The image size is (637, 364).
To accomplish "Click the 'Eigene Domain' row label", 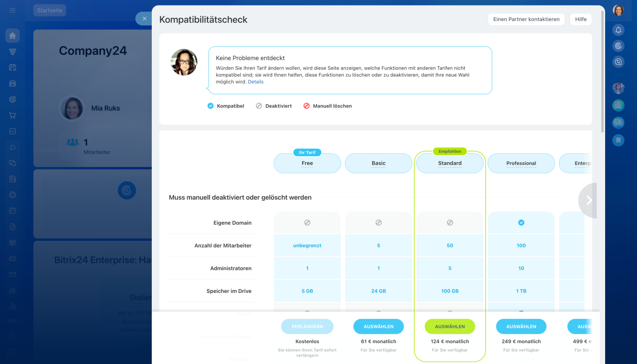I will 232,223.
